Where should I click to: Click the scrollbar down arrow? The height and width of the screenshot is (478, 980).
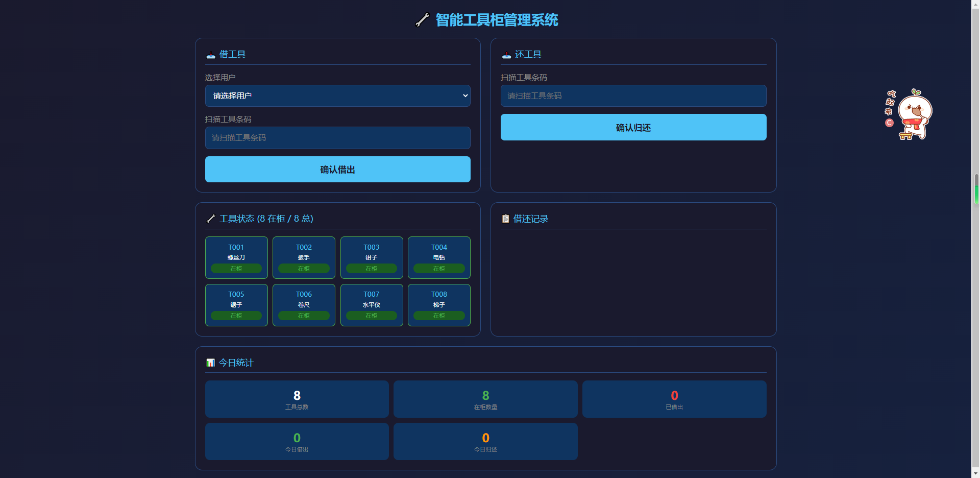coord(976,473)
